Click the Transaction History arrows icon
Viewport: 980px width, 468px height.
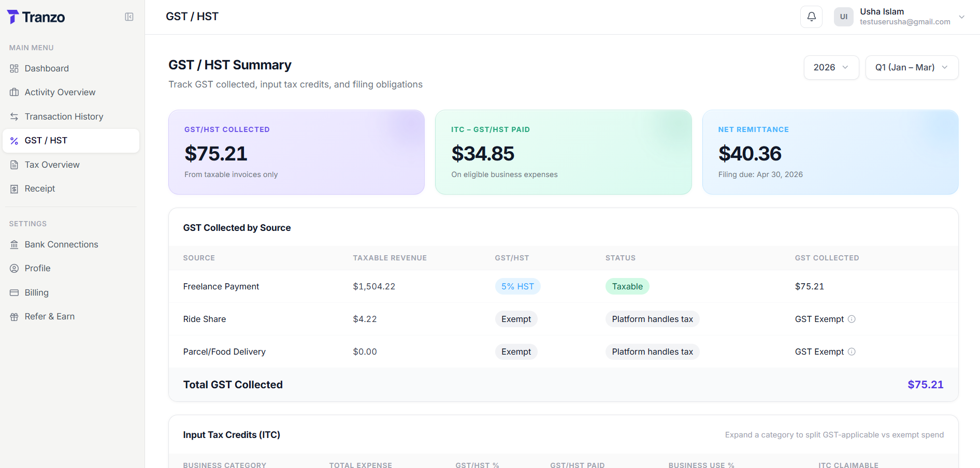coord(15,116)
